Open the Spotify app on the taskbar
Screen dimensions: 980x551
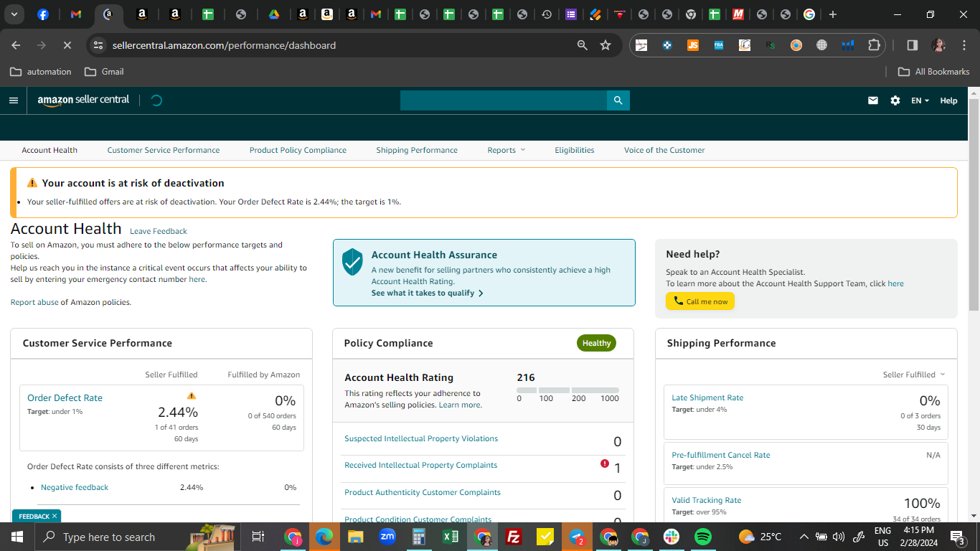click(x=703, y=537)
